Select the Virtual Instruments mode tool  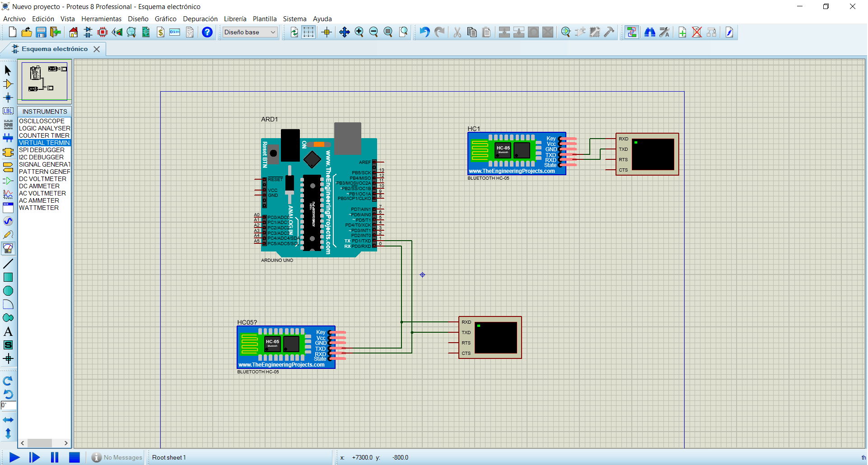click(8, 248)
